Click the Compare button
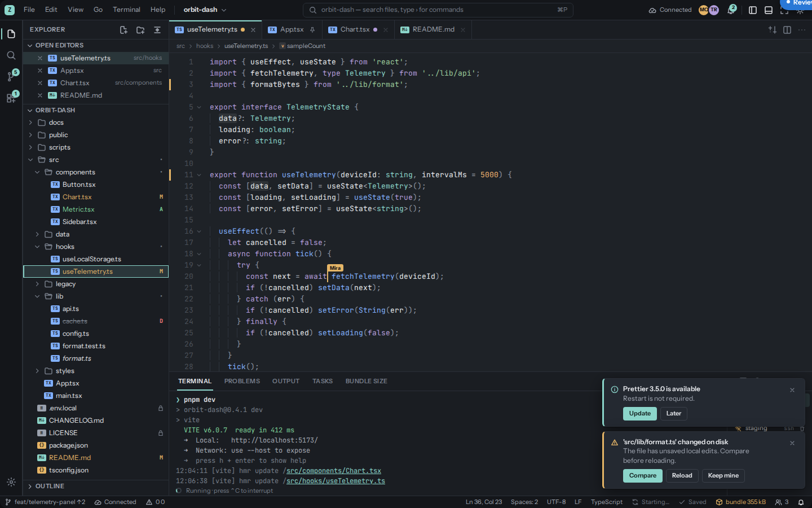Viewport: 812px width, 508px height. (643, 476)
